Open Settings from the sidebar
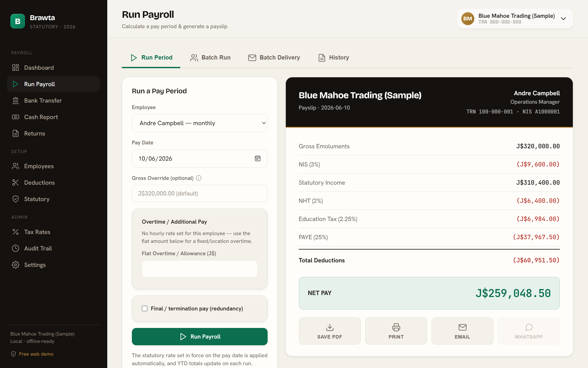 tap(53, 265)
